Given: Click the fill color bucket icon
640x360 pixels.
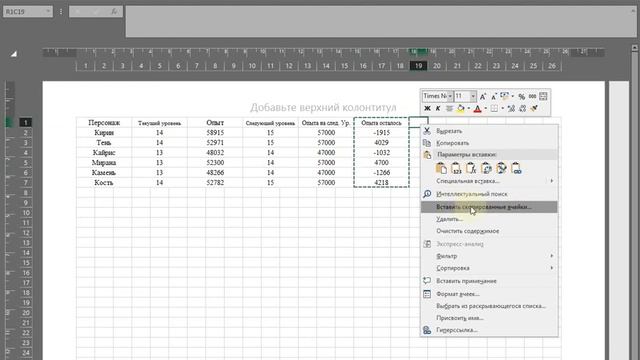Looking at the screenshot, I should click(x=460, y=109).
